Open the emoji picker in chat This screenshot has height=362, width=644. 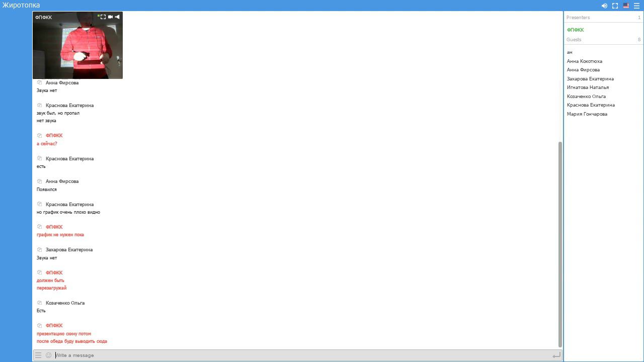pyautogui.click(x=49, y=355)
